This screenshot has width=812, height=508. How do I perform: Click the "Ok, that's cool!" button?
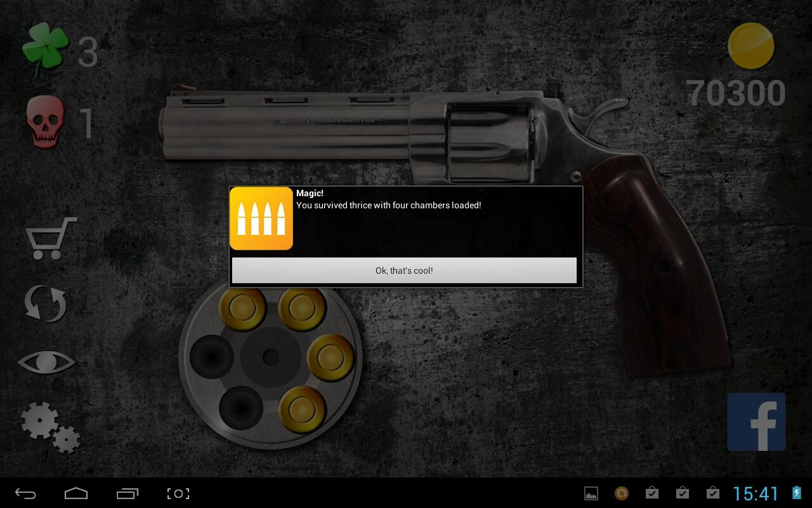(x=404, y=271)
